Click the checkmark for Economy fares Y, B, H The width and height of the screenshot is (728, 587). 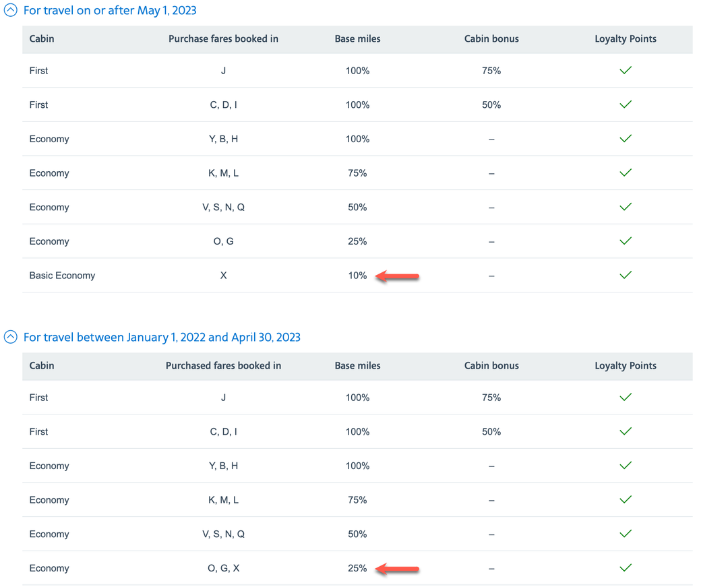coord(625,139)
